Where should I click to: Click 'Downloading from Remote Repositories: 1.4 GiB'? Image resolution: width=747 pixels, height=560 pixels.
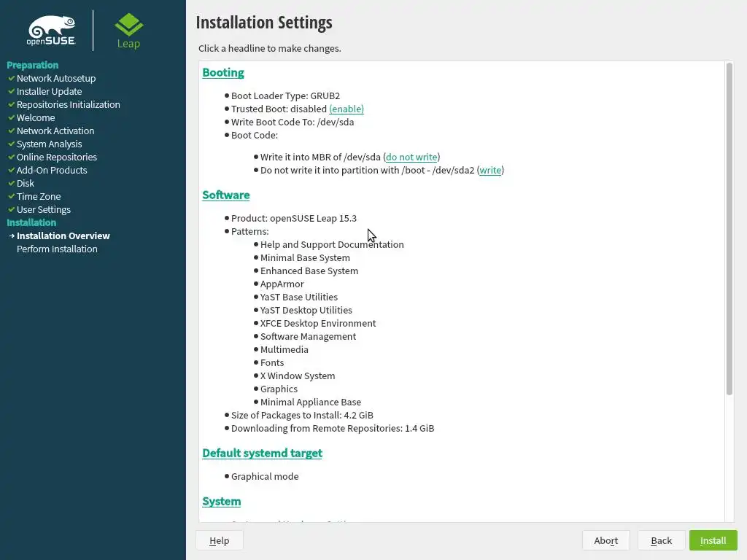(333, 428)
